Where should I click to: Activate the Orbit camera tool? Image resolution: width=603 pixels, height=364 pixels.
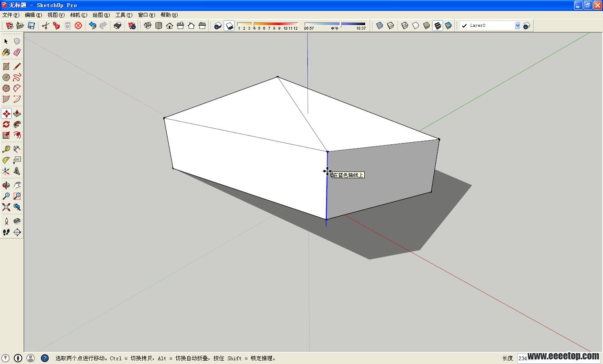[x=6, y=185]
